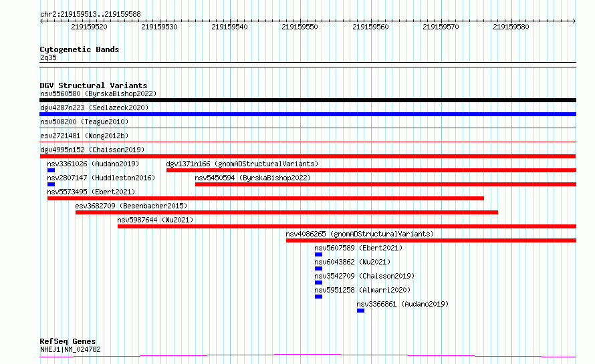This screenshot has width=595, height=364.
Task: Click small blue nsv5607589 marker
Action: (318, 254)
